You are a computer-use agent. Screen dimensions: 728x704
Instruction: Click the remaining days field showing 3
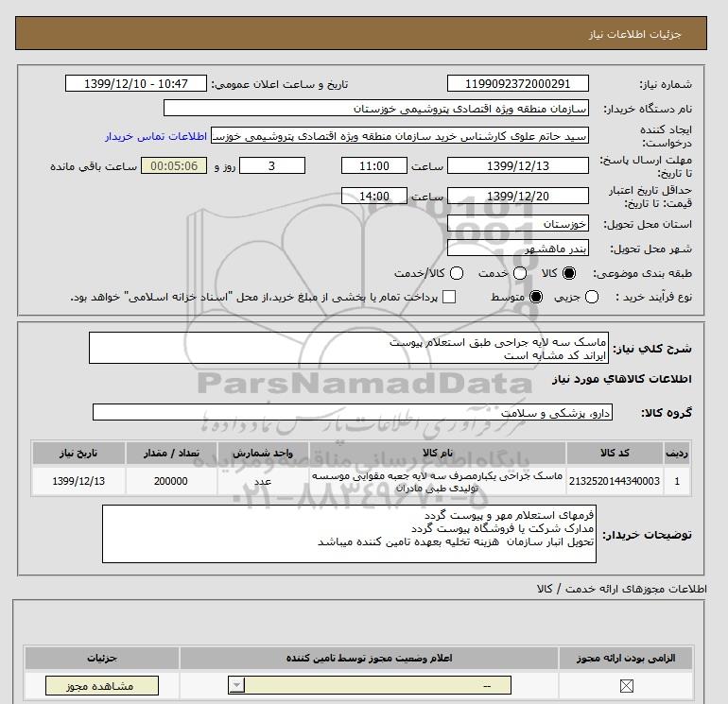click(272, 165)
